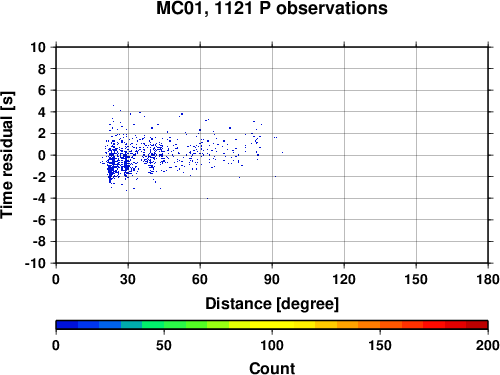Click the colorbar tick label '200'
This screenshot has height=375, width=500.
click(488, 345)
